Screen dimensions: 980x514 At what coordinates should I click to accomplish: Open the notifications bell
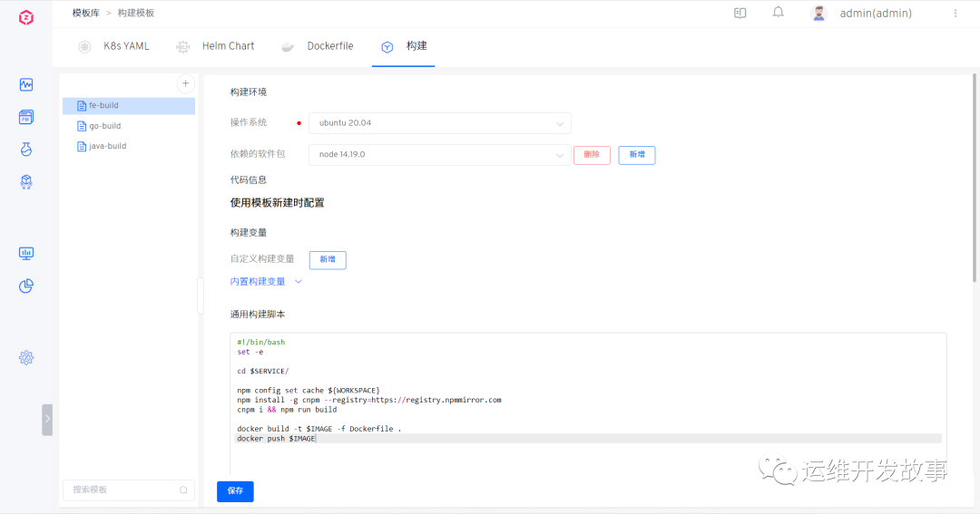[x=779, y=13]
